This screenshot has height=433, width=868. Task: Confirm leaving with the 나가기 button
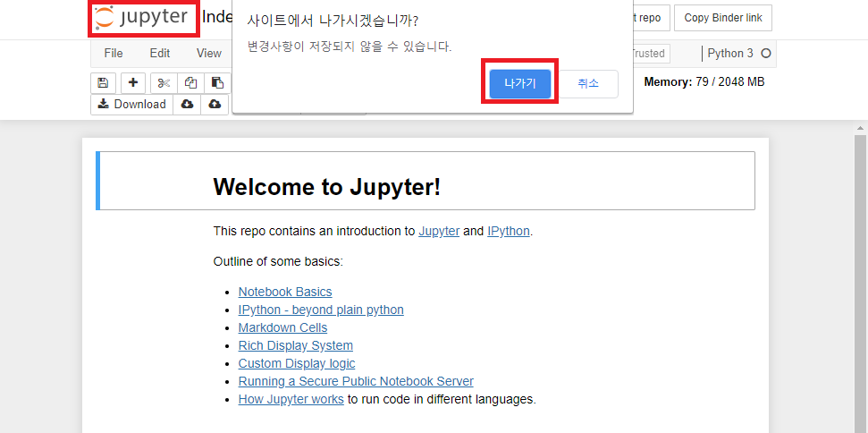click(519, 83)
